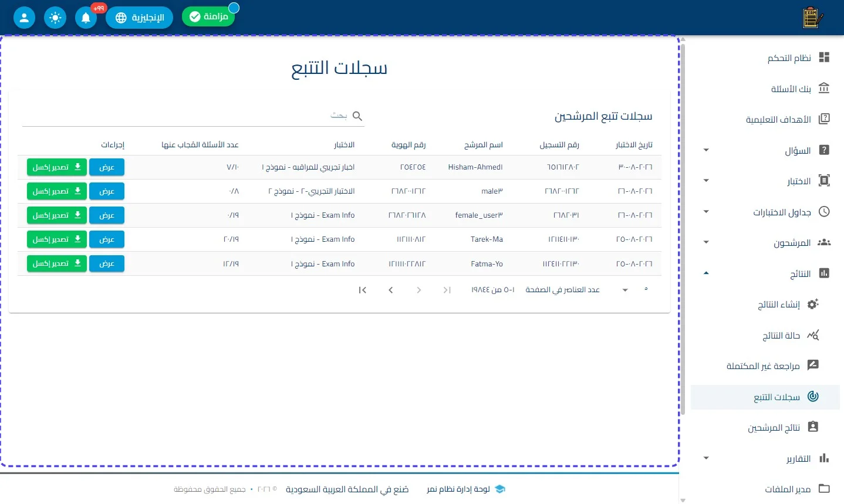This screenshot has height=504, width=844.
Task: Click the تاريخ الاختبار column header
Action: (x=634, y=145)
